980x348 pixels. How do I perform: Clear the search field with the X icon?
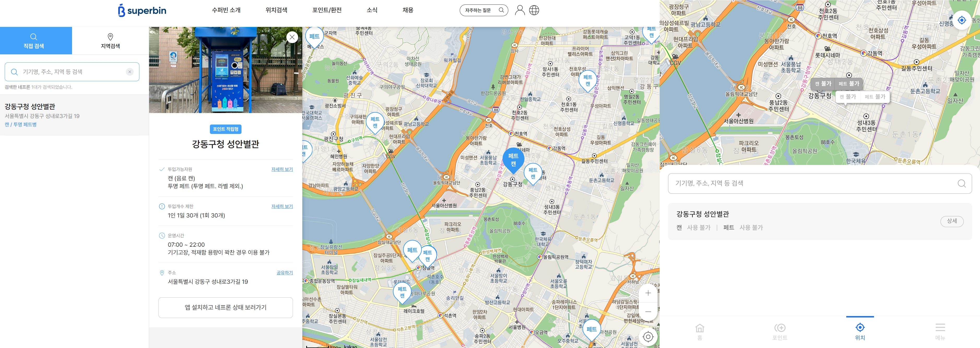click(130, 72)
